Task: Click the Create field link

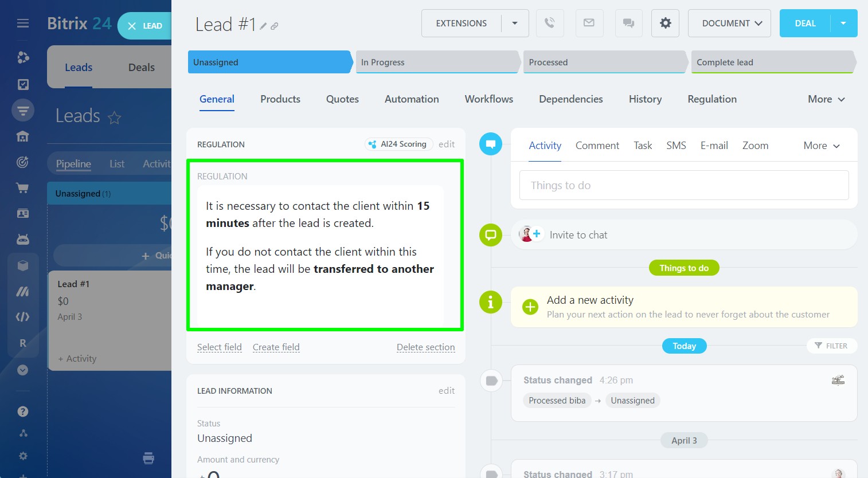Action: (x=276, y=347)
